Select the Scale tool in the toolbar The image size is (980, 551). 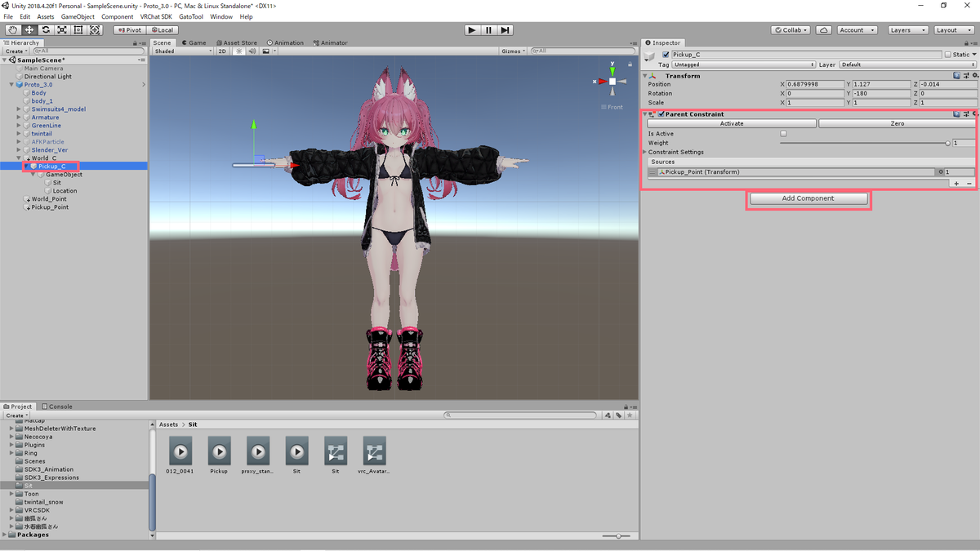click(x=62, y=30)
